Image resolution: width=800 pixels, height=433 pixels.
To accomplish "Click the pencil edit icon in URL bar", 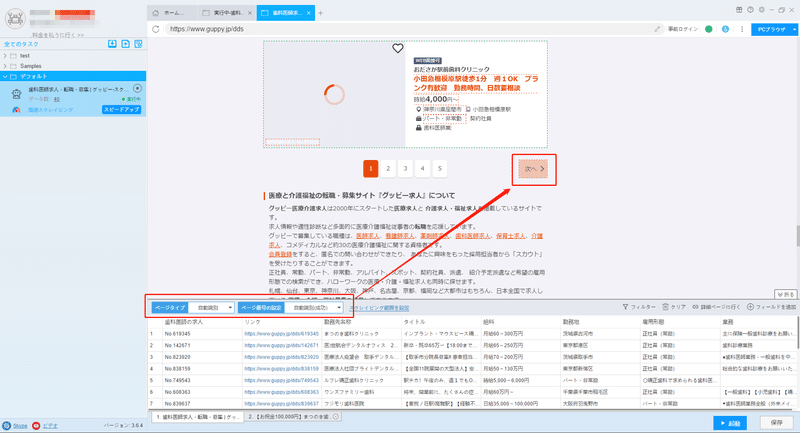I will pyautogui.click(x=657, y=29).
